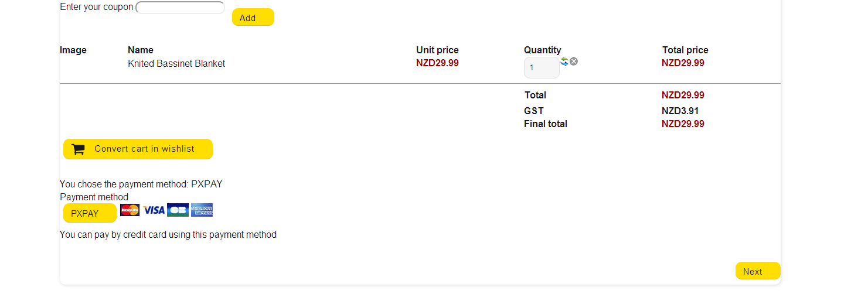Proceed with the Next button
This screenshot has width=868, height=294.
tap(757, 271)
